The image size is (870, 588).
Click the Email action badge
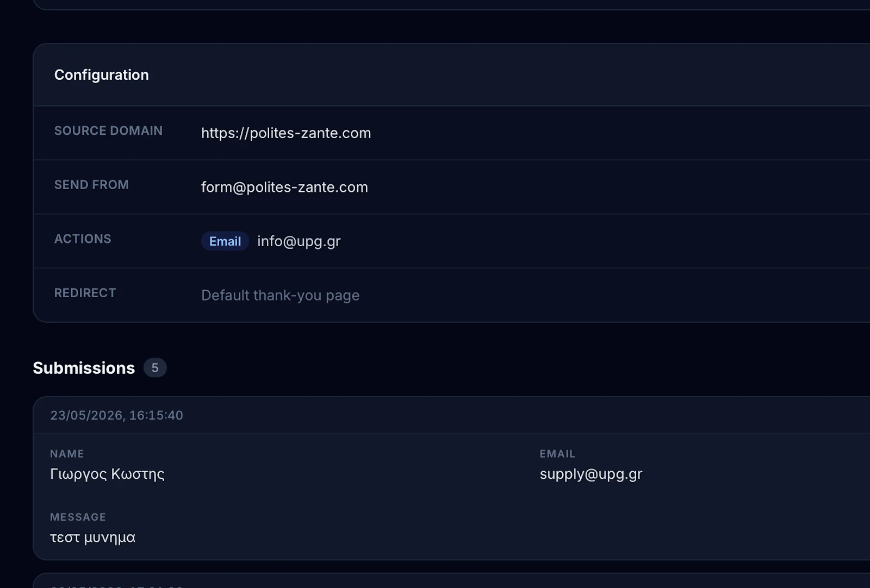(x=225, y=241)
